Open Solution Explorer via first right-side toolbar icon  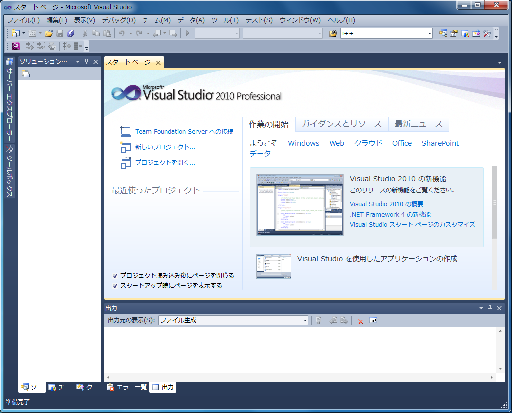[x=443, y=33]
